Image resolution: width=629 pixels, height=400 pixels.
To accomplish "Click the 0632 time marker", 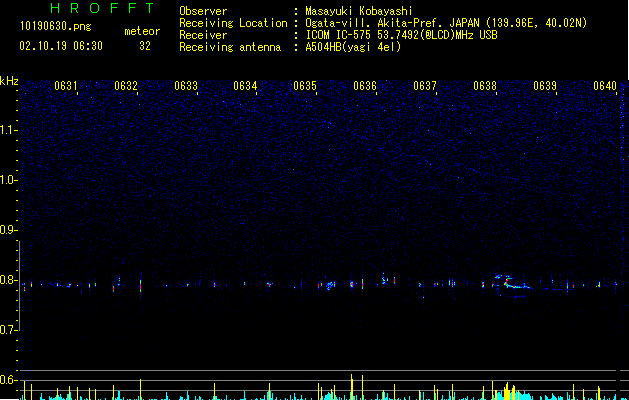I will pyautogui.click(x=126, y=86).
